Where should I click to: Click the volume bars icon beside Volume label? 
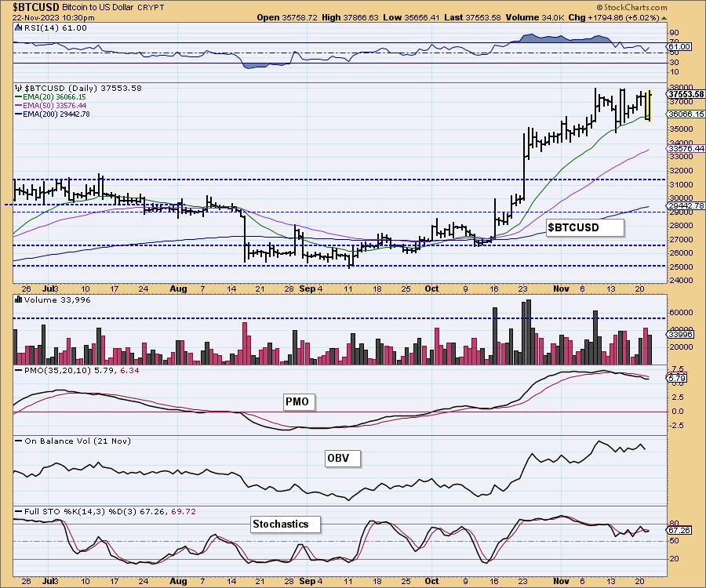(18, 299)
